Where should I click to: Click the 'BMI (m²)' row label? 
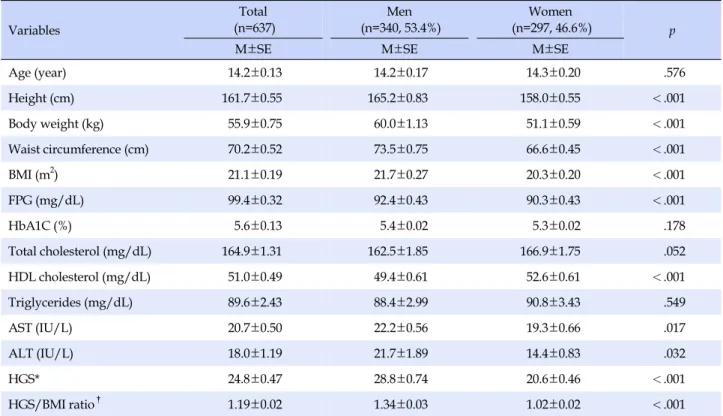tap(33, 175)
